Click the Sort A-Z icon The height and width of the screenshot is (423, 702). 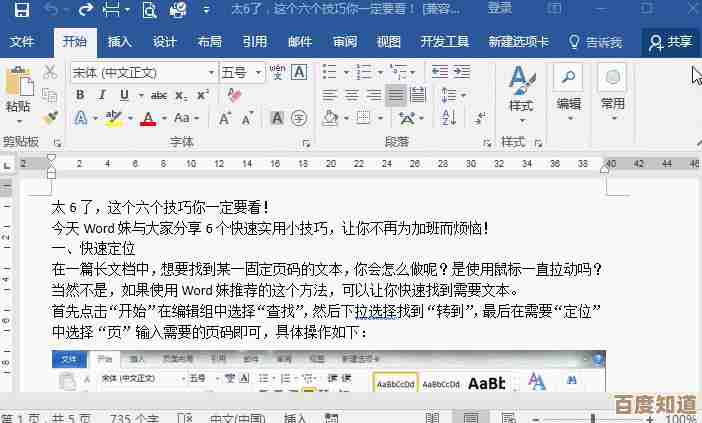pos(449,118)
